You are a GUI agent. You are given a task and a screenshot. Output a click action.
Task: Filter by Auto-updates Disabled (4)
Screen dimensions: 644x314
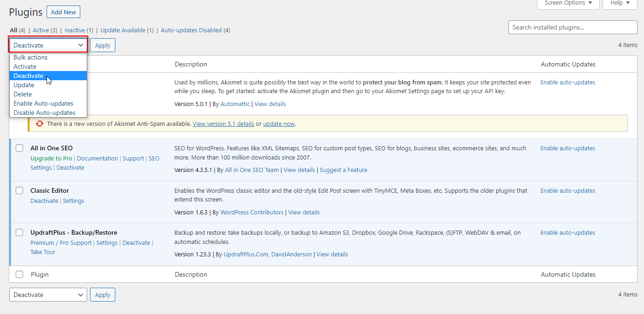tap(196, 30)
